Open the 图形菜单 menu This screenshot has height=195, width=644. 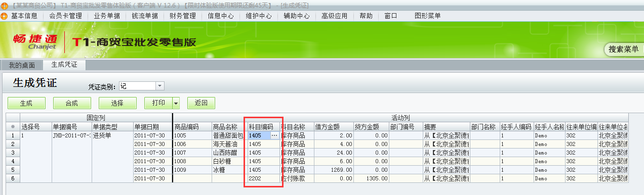coord(428,16)
